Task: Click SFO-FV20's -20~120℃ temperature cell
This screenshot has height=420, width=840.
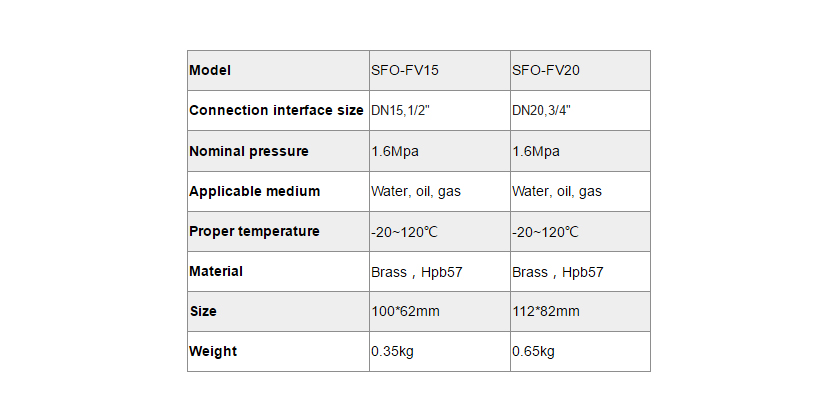Action: (x=546, y=231)
